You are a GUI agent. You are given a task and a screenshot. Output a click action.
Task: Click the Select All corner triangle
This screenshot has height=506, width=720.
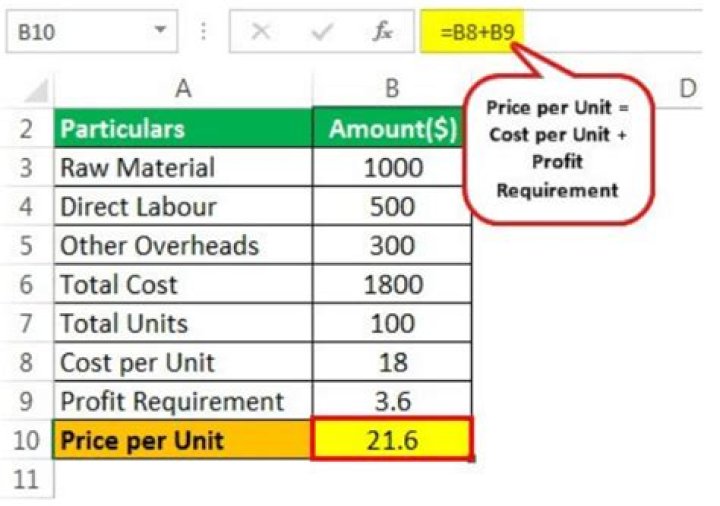coord(34,92)
